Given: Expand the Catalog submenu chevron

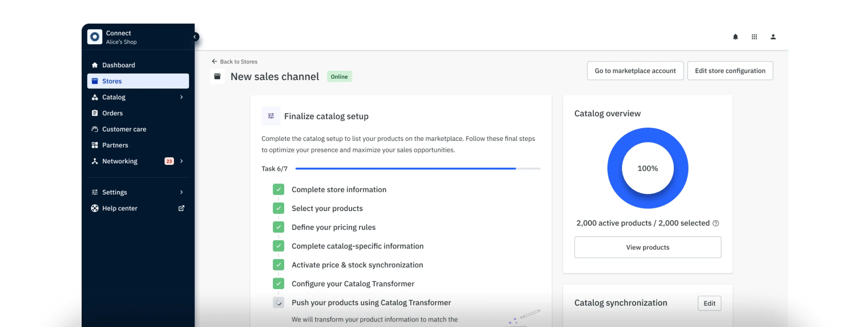Looking at the screenshot, I should pyautogui.click(x=181, y=97).
